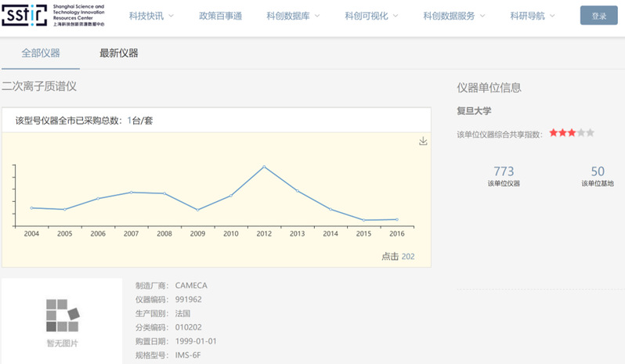Click the 二次离子质谱仪 instrument title
This screenshot has width=625, height=364.
click(x=39, y=87)
